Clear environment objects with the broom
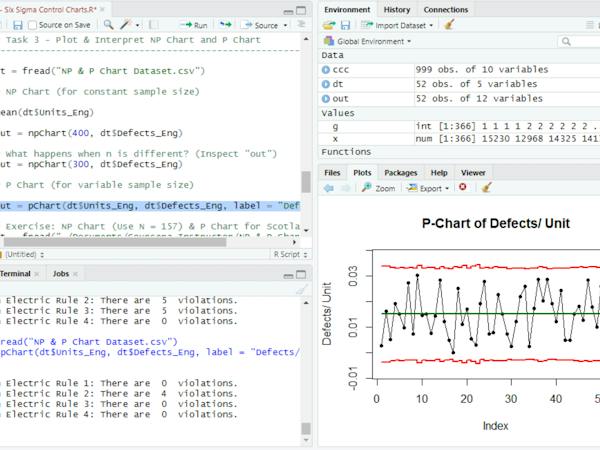Image resolution: width=600 pixels, height=450 pixels. 449,25
